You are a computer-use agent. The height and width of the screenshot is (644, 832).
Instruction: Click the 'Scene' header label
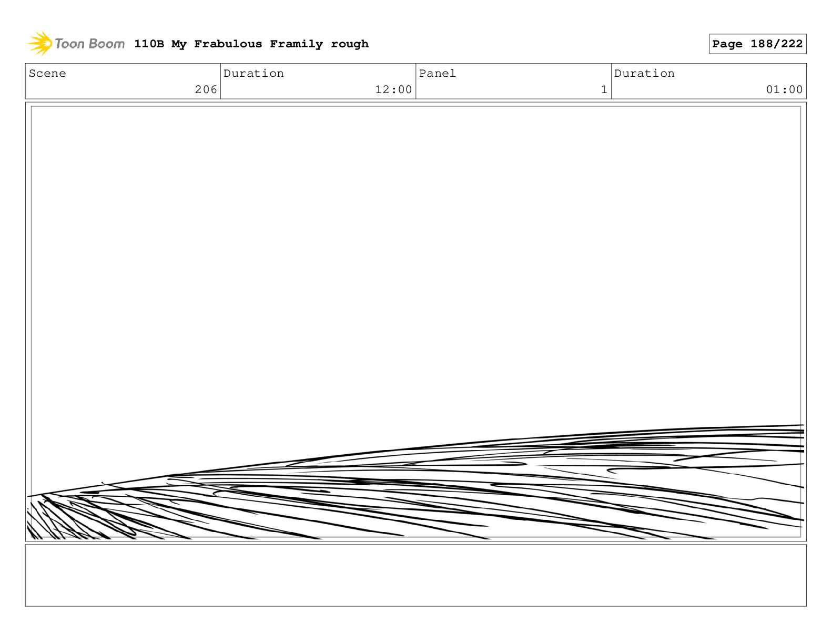[47, 74]
